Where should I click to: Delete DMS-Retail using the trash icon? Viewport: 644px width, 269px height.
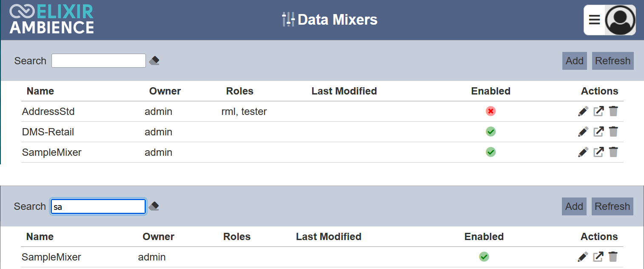pos(613,132)
